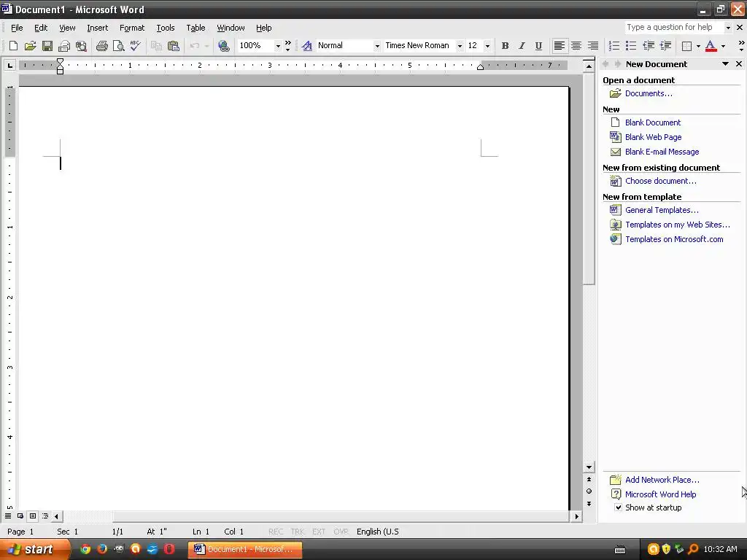
Task: Switch to Normal View icon at bottom left
Action: tap(7, 516)
